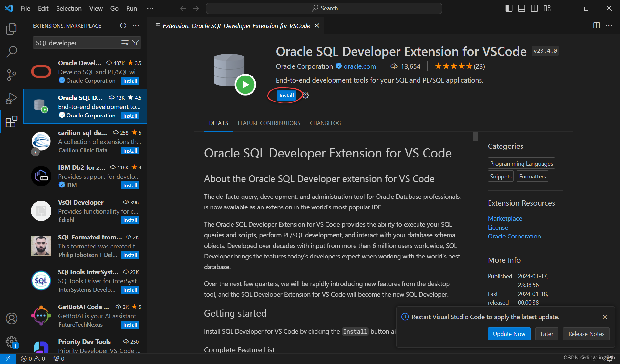
Task: Open the Selection menu
Action: pyautogui.click(x=69, y=8)
